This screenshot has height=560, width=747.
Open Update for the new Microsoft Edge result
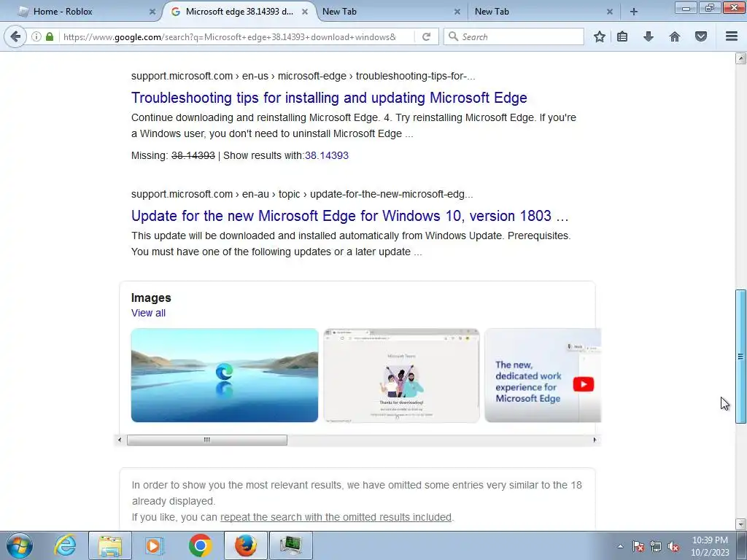(349, 216)
